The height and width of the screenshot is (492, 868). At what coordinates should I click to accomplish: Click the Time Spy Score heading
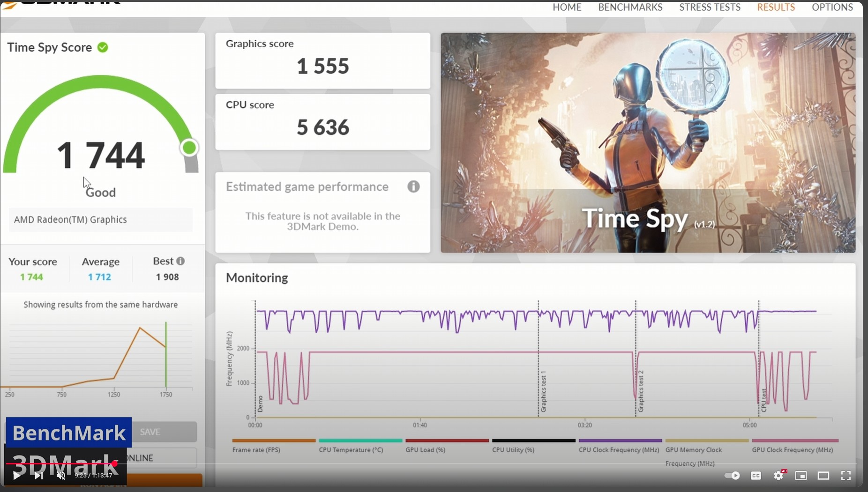coord(49,47)
